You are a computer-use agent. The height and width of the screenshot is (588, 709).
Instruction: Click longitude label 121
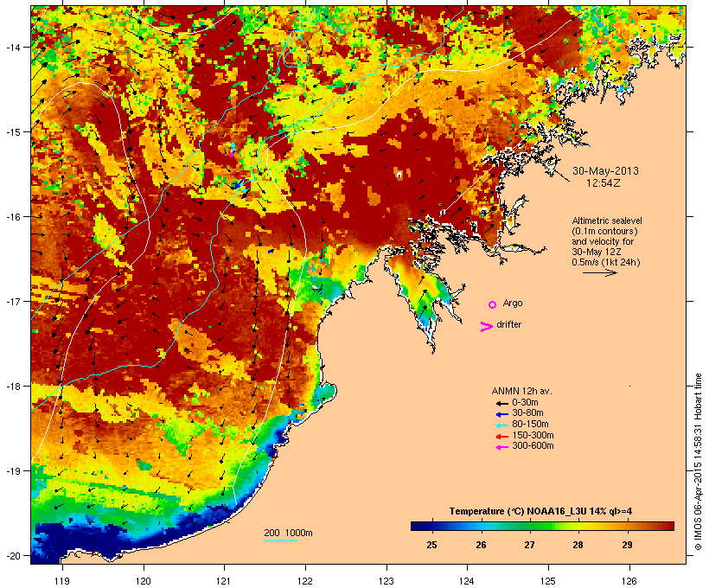pyautogui.click(x=224, y=581)
